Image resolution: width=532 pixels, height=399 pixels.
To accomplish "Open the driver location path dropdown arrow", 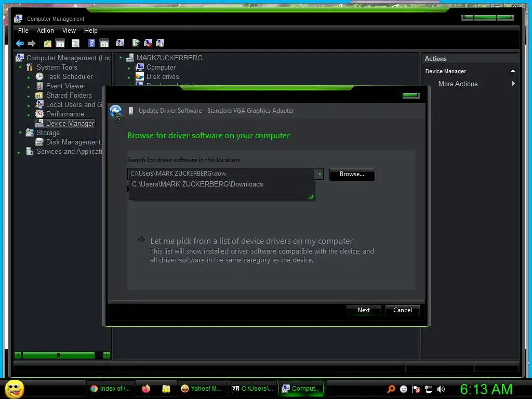I will tap(319, 174).
